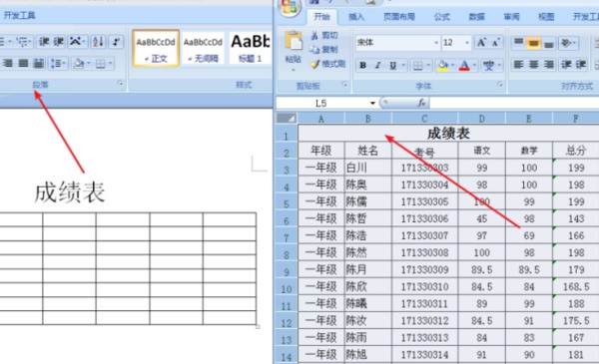Viewport: 599px width, 364px height.
Task: Open the Clipboard (剪贴板) dialog launcher
Action: pos(344,85)
